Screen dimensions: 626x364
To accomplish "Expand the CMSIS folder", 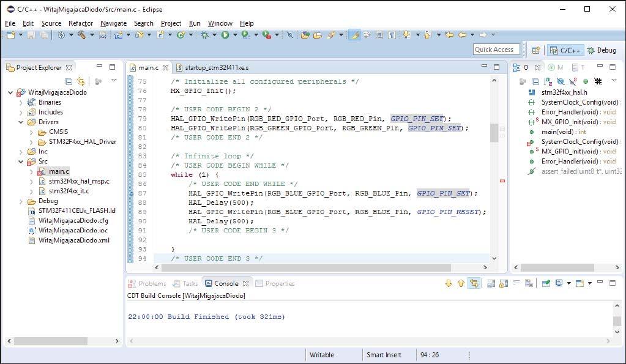I will 31,132.
